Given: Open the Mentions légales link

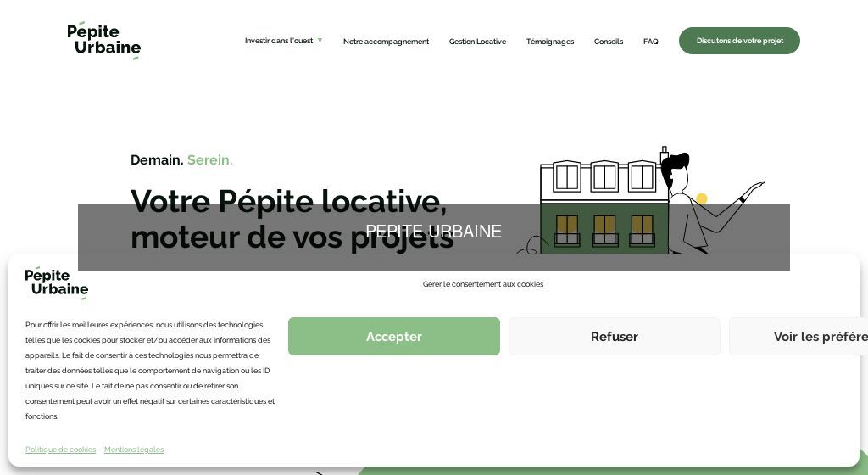Looking at the screenshot, I should pyautogui.click(x=134, y=450).
